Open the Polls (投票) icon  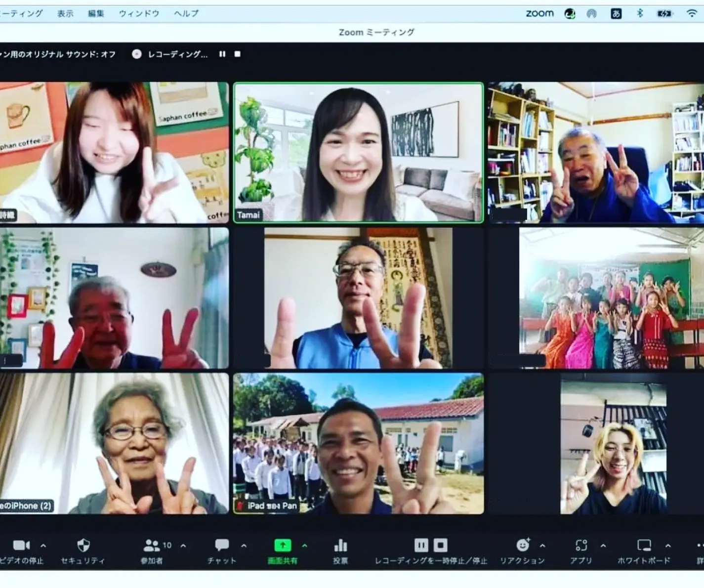coord(340,546)
